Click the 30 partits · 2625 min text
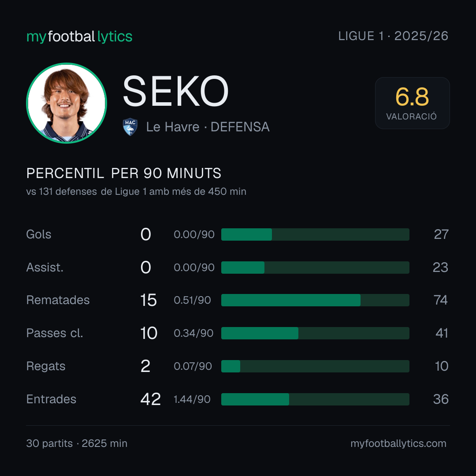476x476 pixels. point(77,443)
